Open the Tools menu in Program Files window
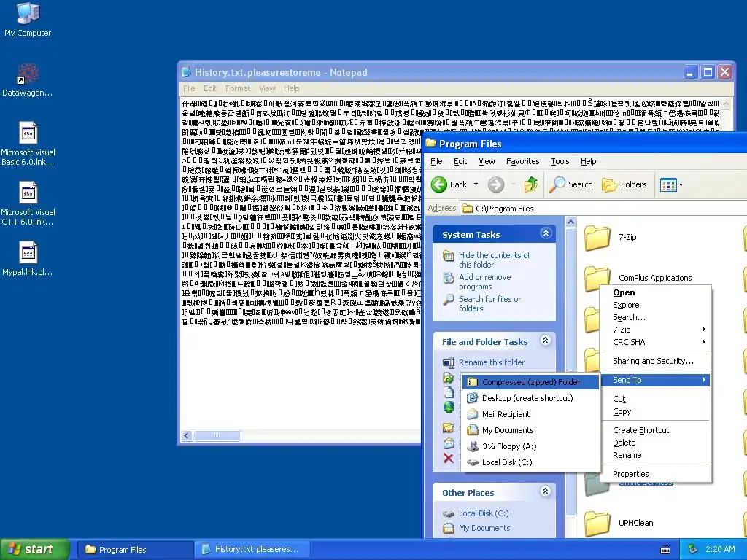This screenshot has width=747, height=560. (560, 161)
